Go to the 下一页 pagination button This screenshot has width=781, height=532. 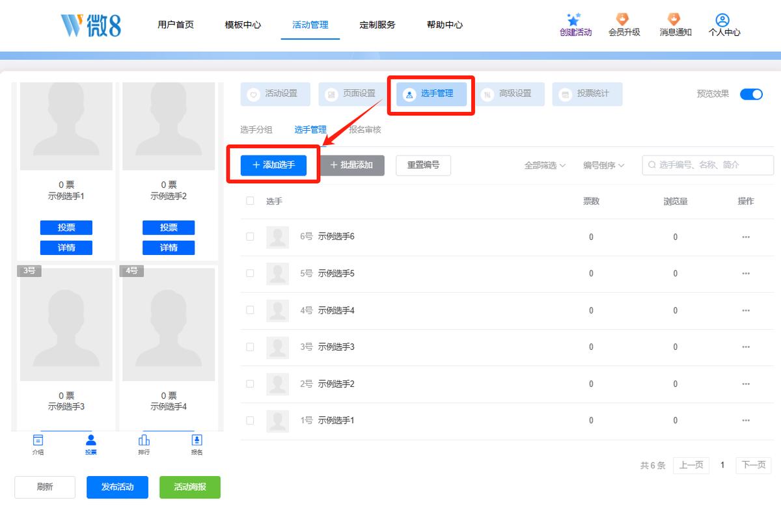(x=754, y=466)
